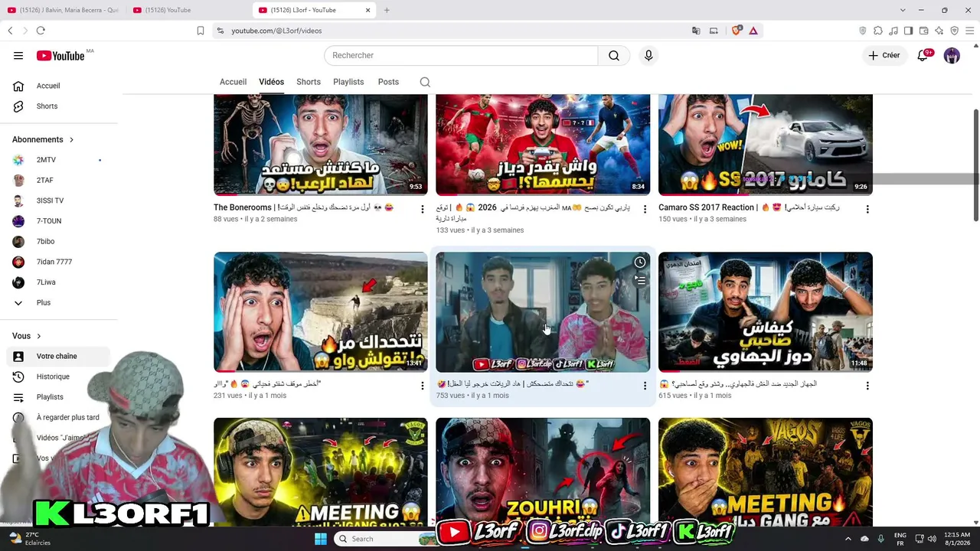Open the channel Playlists tab
Screen dimensions: 980x551
coord(348,82)
